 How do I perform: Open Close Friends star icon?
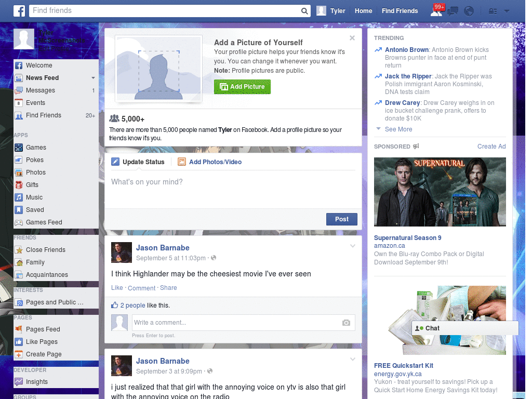(19, 250)
